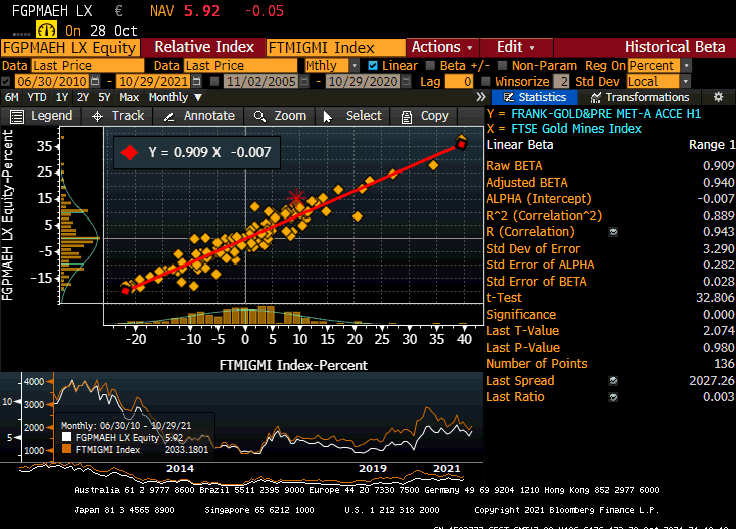
Task: Select the 5Y time range button
Action: pyautogui.click(x=104, y=97)
